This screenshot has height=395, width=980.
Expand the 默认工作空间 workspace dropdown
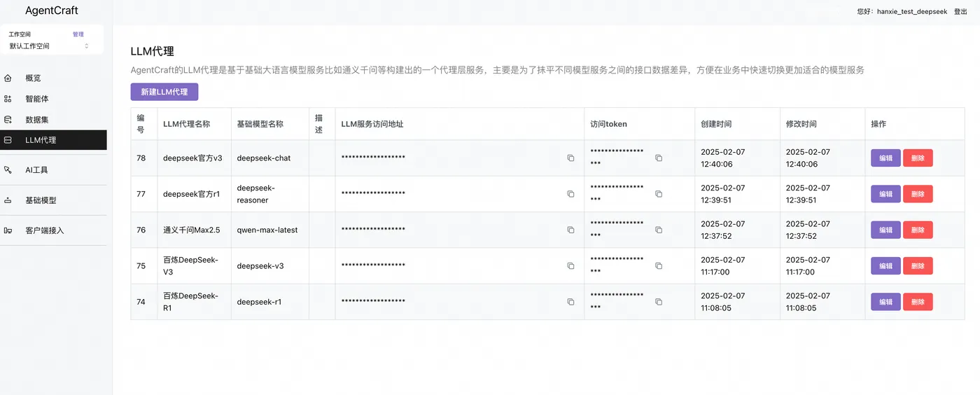point(48,46)
